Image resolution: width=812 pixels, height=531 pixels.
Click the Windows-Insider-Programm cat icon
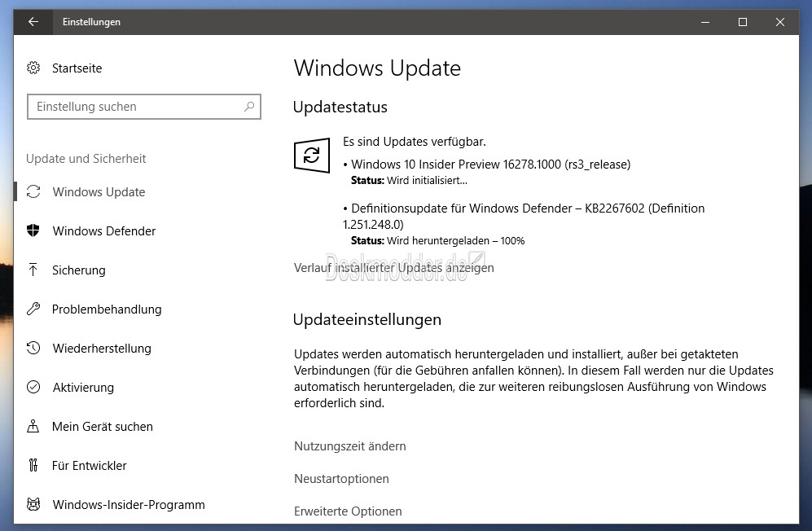(x=33, y=505)
